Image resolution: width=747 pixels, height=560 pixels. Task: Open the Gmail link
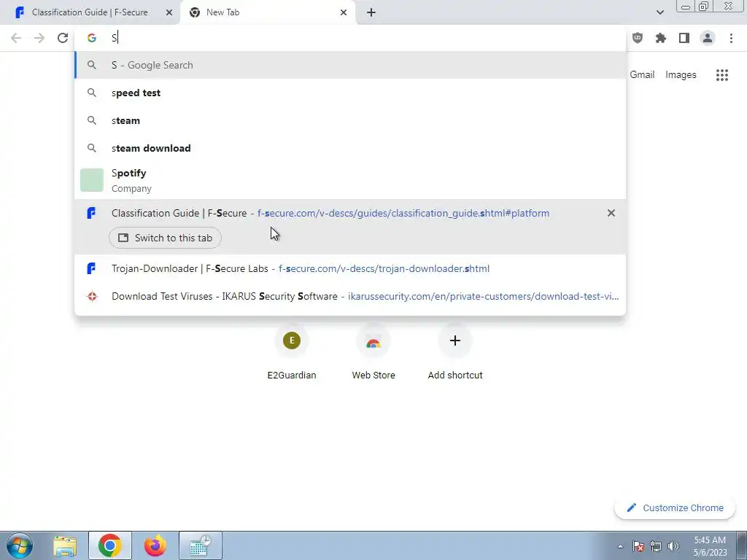(x=642, y=75)
